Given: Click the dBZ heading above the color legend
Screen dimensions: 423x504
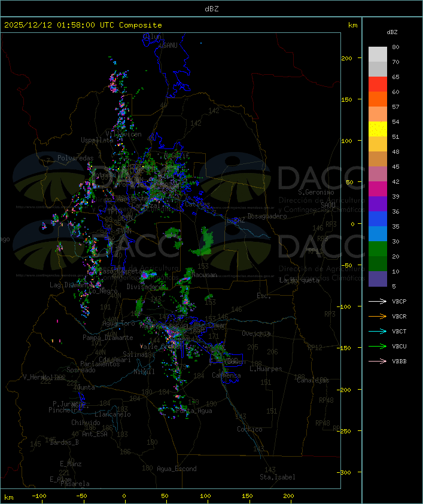Looking at the screenshot, I should 392,32.
